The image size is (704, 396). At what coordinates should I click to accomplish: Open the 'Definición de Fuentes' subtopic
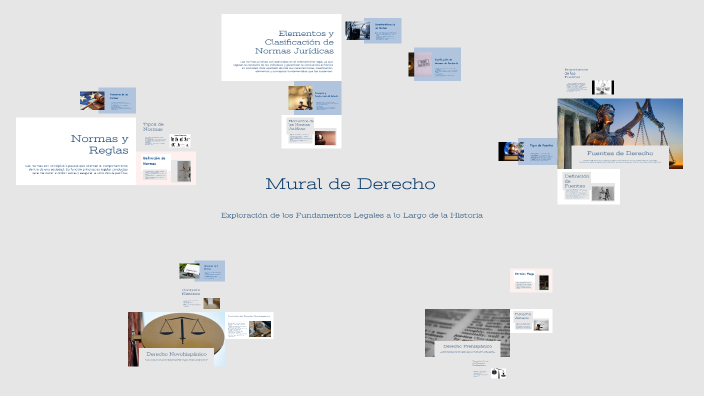click(589, 187)
